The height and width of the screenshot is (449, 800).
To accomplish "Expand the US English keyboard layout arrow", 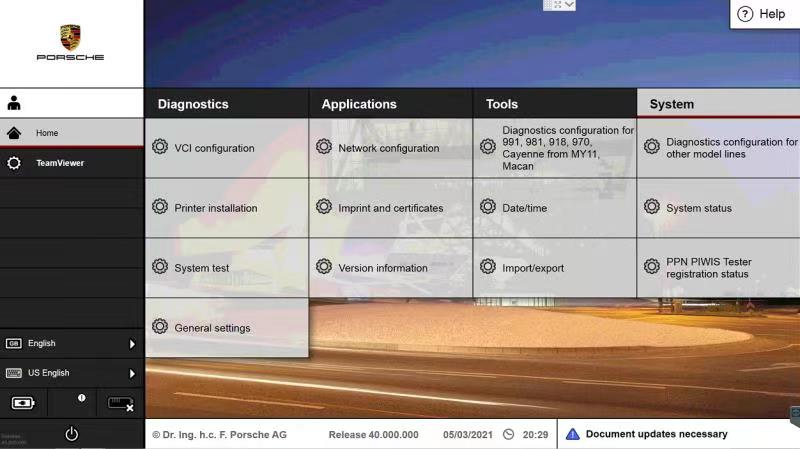I will coord(132,373).
